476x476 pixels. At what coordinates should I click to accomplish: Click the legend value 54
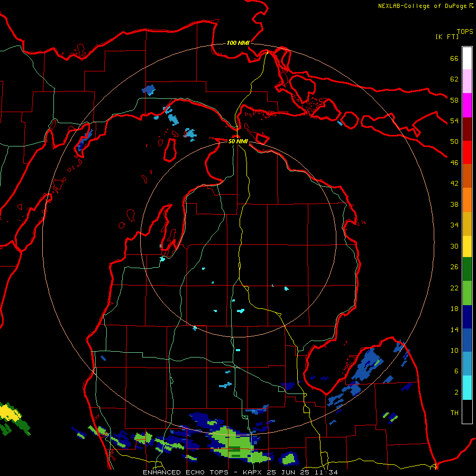pos(454,121)
